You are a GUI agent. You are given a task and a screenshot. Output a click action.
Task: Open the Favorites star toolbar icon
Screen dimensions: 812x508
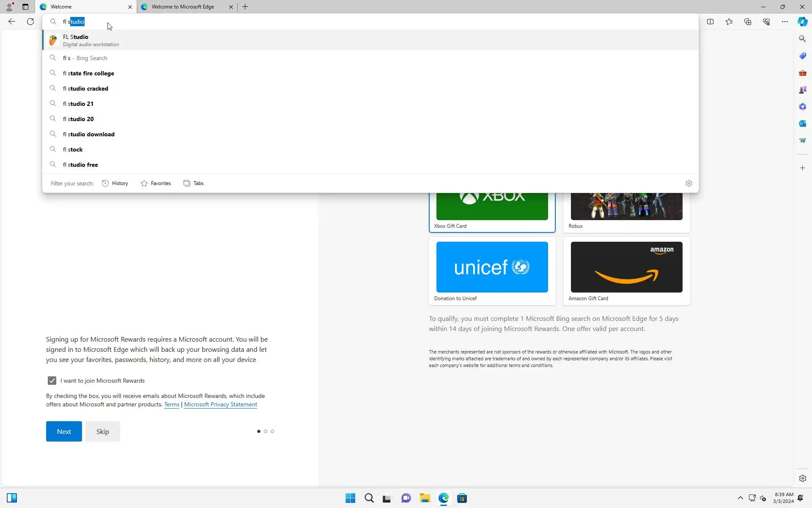pyautogui.click(x=729, y=22)
